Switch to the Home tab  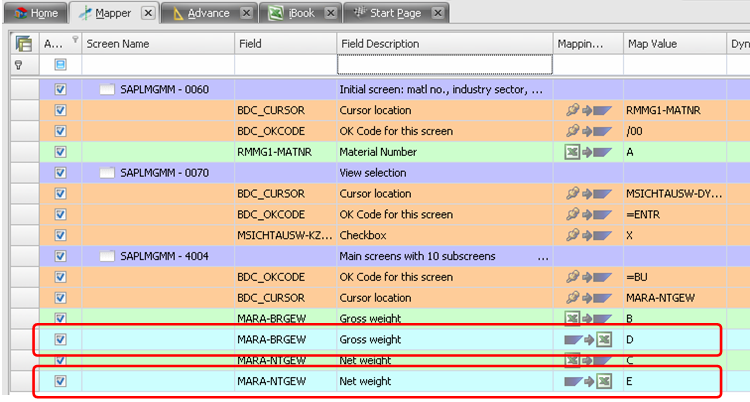point(34,13)
